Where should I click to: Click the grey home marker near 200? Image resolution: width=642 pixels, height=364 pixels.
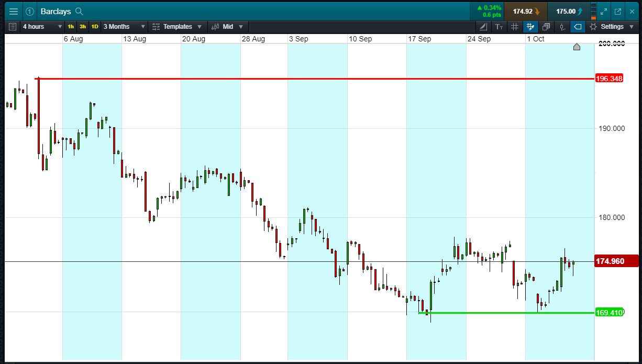pyautogui.click(x=577, y=47)
